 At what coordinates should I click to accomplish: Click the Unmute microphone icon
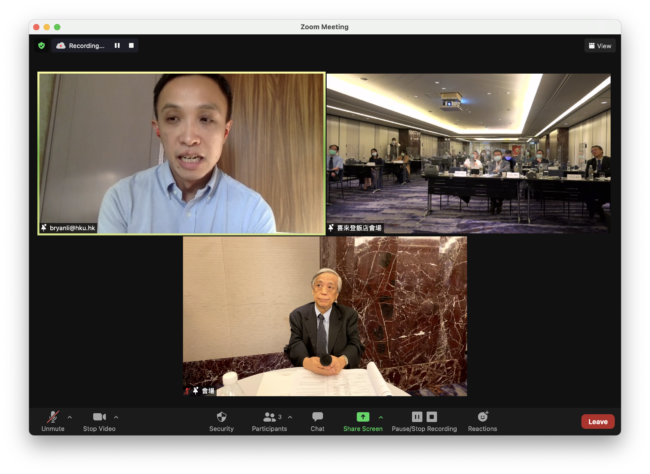(x=52, y=417)
